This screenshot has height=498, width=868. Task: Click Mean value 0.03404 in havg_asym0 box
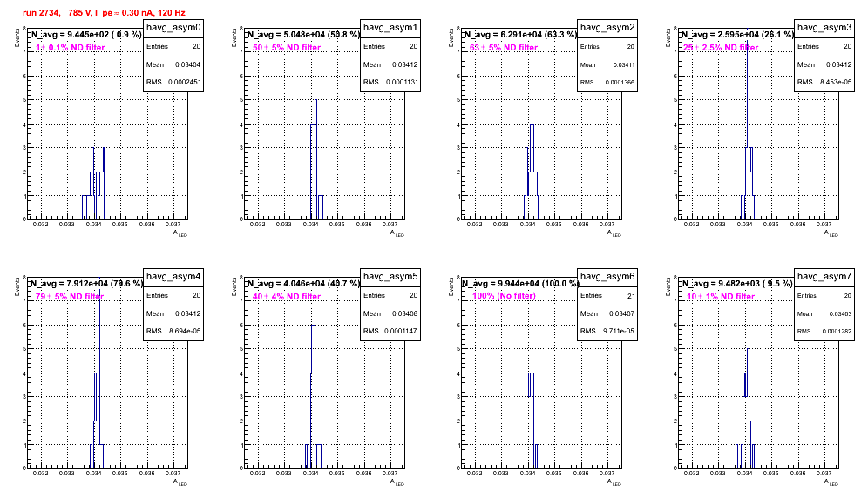tap(187, 64)
